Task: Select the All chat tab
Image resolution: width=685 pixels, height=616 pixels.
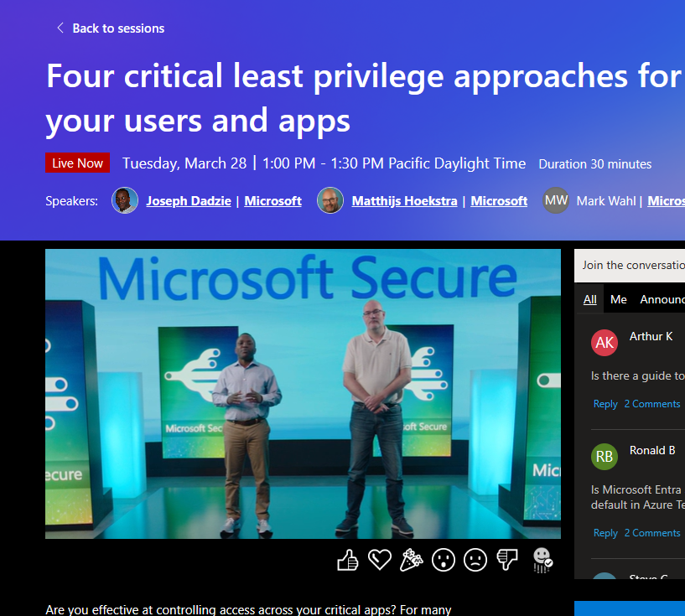Action: (x=589, y=299)
